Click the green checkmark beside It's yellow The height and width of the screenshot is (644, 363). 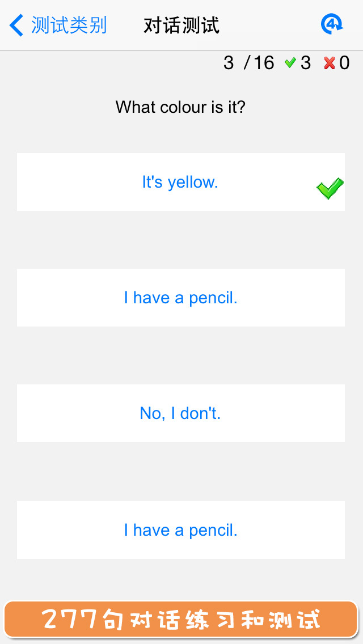click(x=330, y=188)
